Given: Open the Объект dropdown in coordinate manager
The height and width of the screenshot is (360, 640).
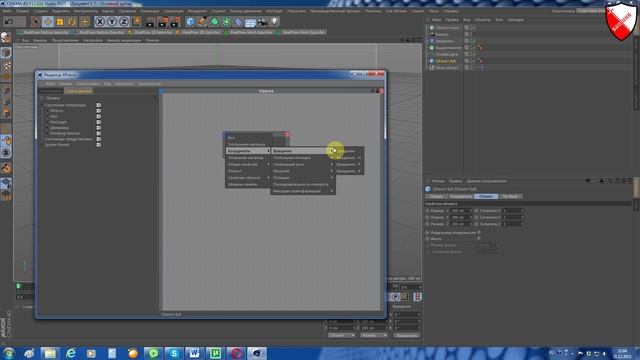Looking at the screenshot, I should (341, 335).
